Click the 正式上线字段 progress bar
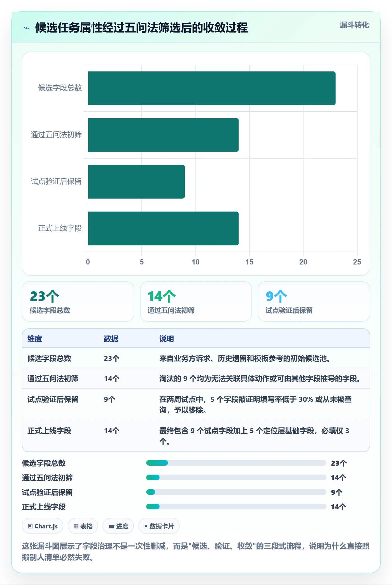Screen dimensions: 392x585 (x=236, y=507)
